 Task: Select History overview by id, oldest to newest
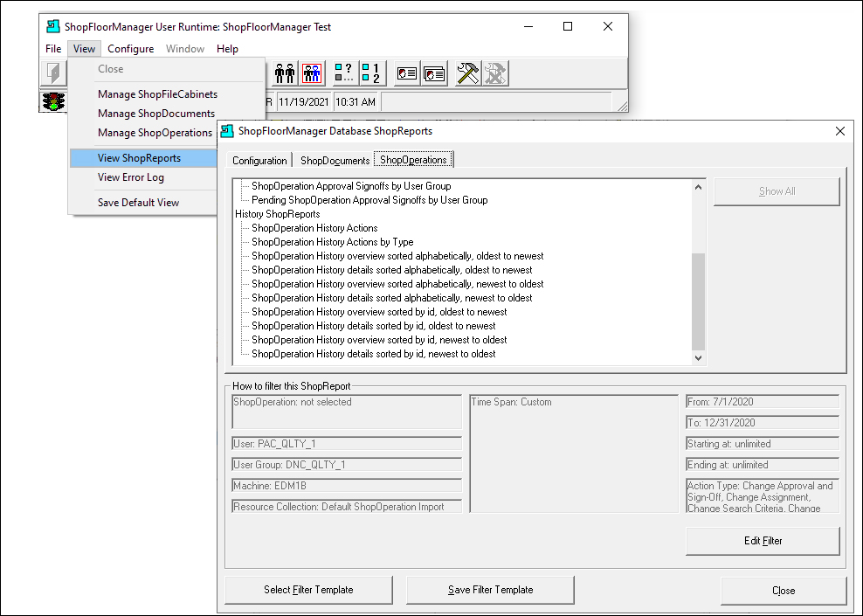(x=379, y=312)
